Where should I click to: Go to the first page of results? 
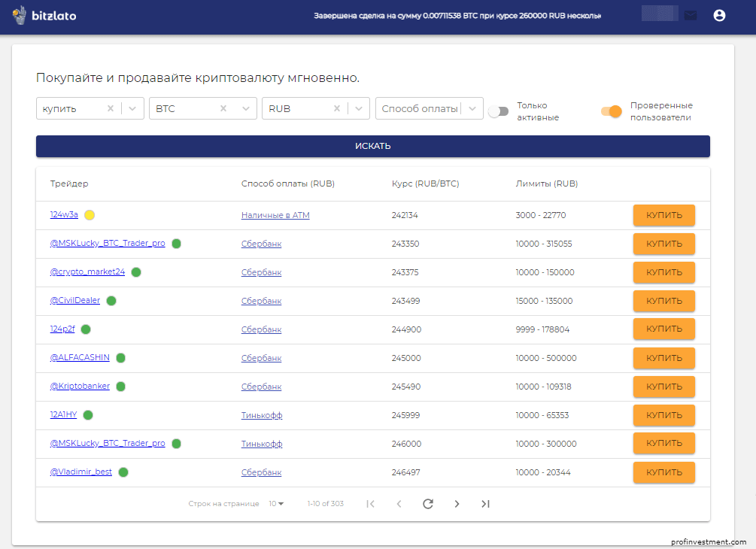pyautogui.click(x=370, y=504)
